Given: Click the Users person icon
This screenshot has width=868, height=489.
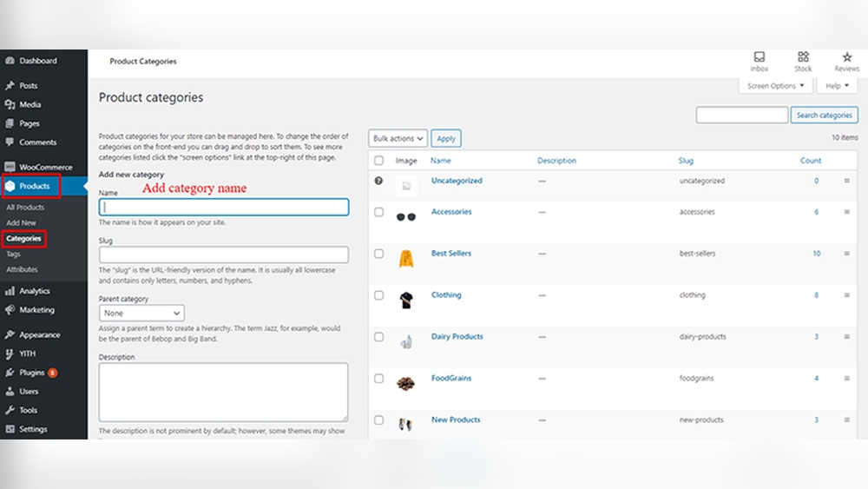Looking at the screenshot, I should pos(10,392).
